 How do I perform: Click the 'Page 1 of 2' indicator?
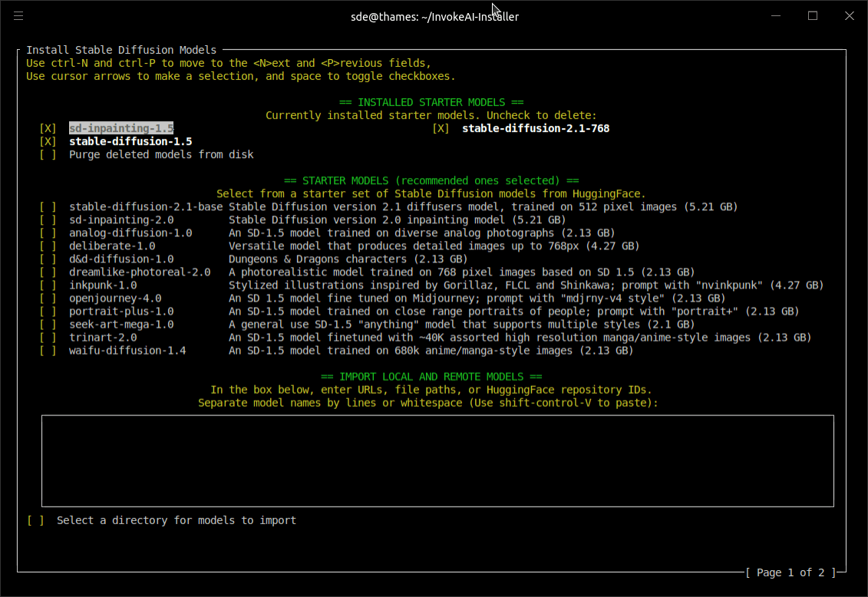pos(790,572)
